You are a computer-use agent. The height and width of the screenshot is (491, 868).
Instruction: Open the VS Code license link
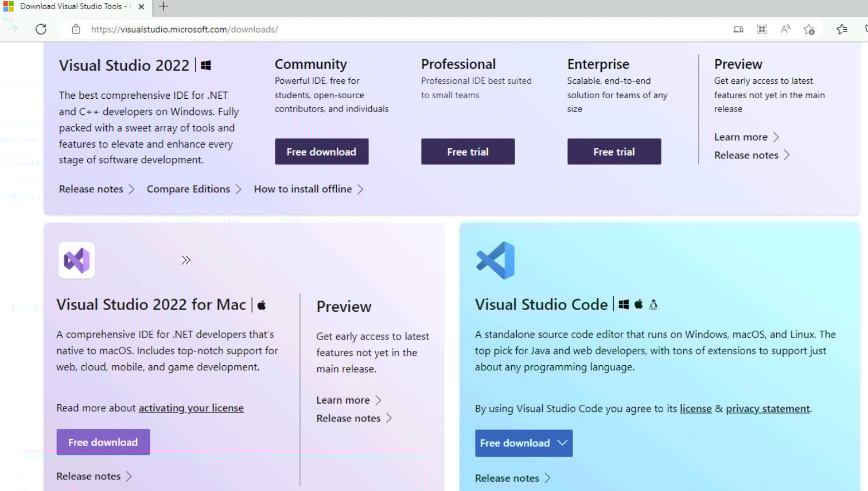[x=695, y=408]
